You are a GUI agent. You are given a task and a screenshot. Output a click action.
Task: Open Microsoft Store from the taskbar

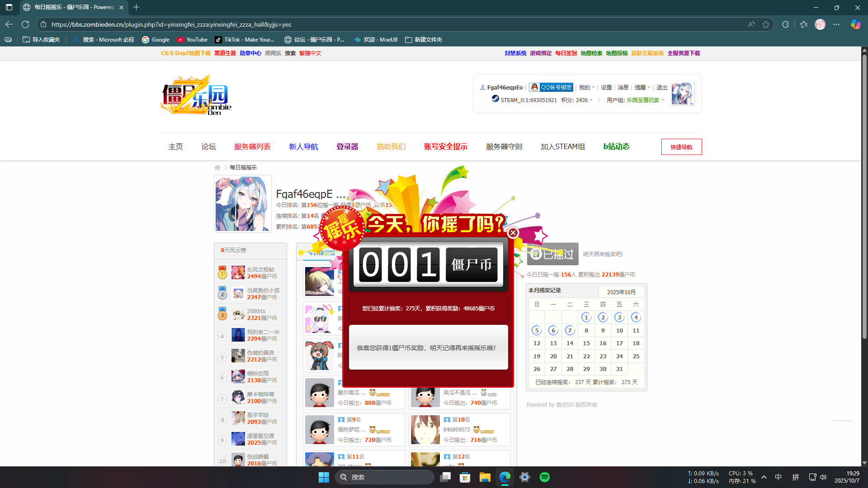(x=465, y=477)
